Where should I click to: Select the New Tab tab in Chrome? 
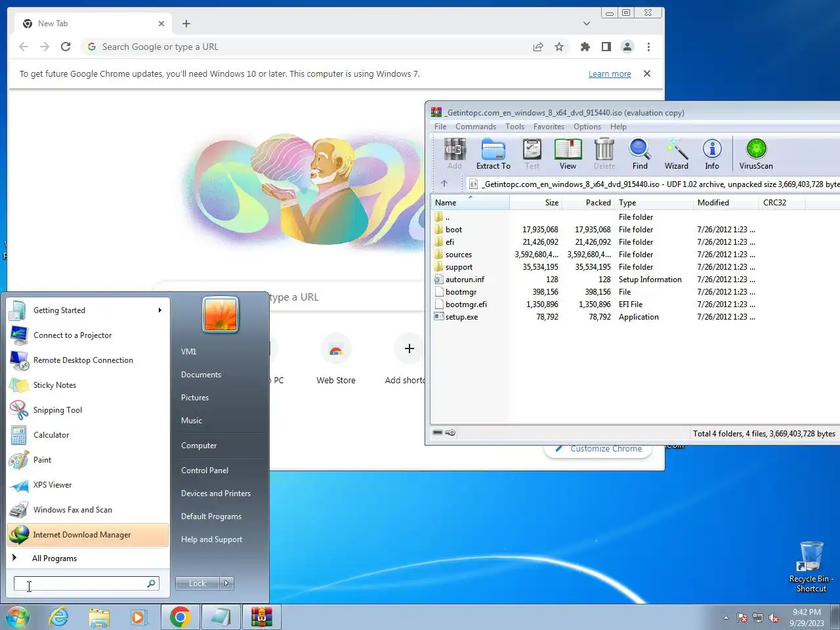tap(93, 24)
